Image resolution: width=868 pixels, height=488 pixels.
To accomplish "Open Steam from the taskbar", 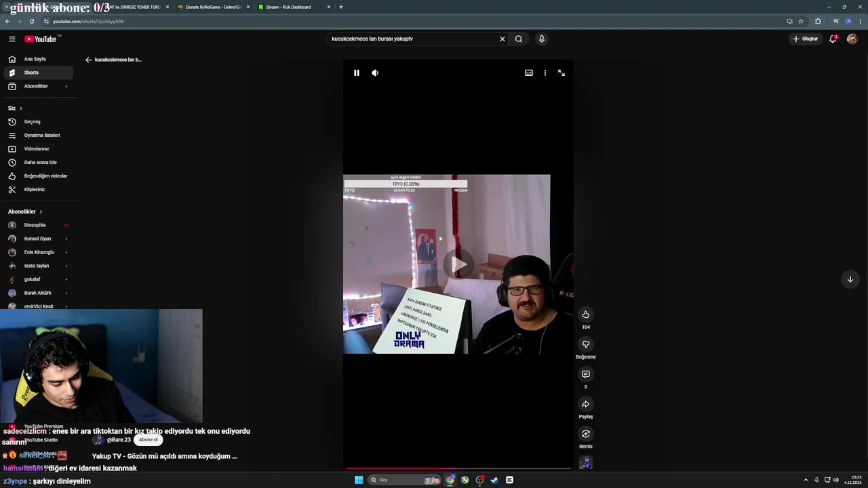I will (x=494, y=480).
